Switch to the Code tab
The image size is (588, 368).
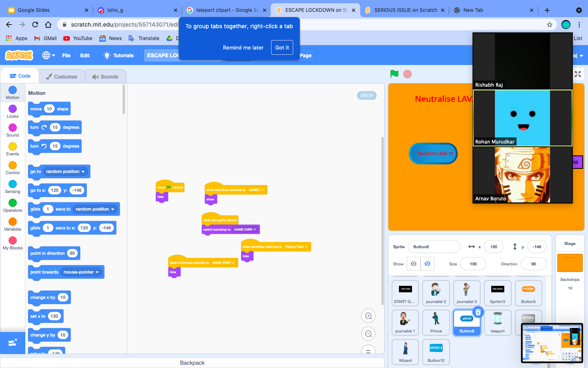click(x=20, y=76)
